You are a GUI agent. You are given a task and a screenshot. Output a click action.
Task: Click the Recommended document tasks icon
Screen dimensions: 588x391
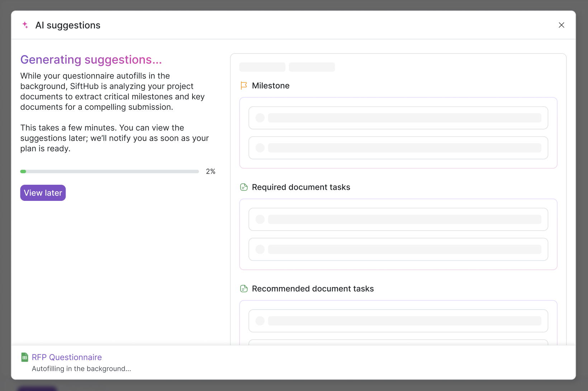(244, 289)
